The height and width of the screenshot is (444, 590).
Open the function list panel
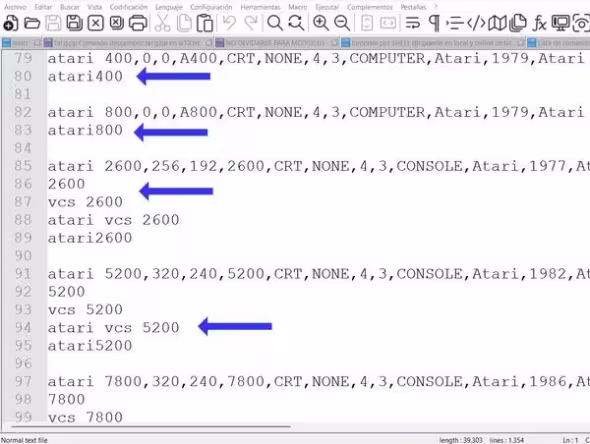pyautogui.click(x=539, y=23)
